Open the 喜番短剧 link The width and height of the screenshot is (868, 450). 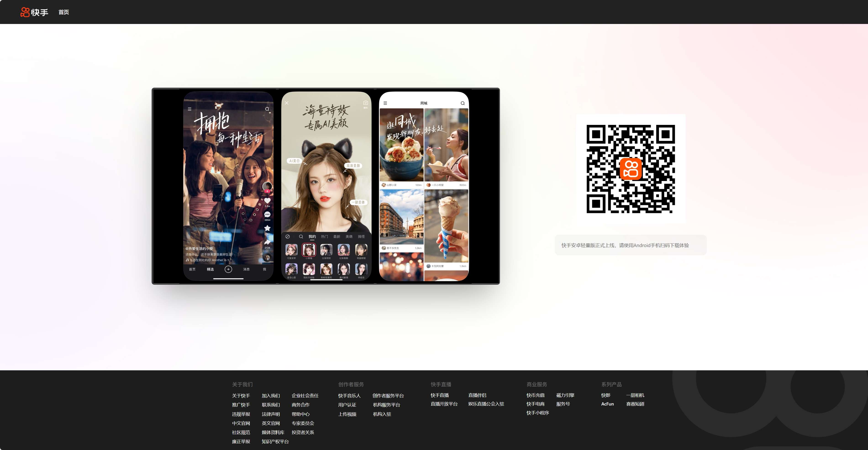click(635, 404)
